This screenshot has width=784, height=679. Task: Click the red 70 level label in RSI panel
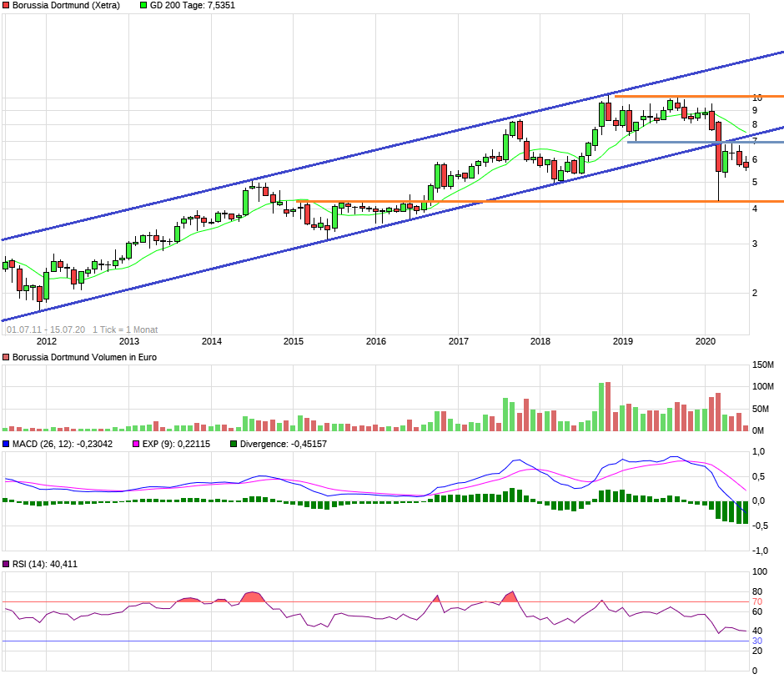[757, 601]
